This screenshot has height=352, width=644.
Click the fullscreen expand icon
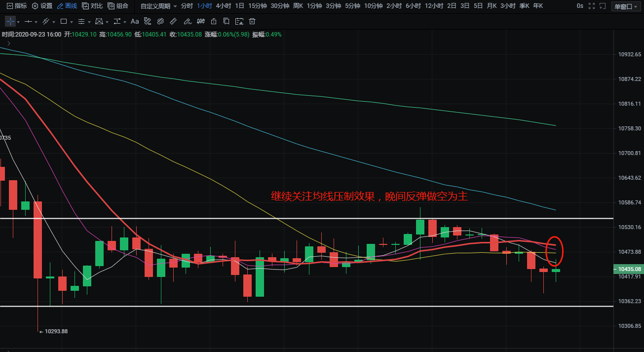591,6
